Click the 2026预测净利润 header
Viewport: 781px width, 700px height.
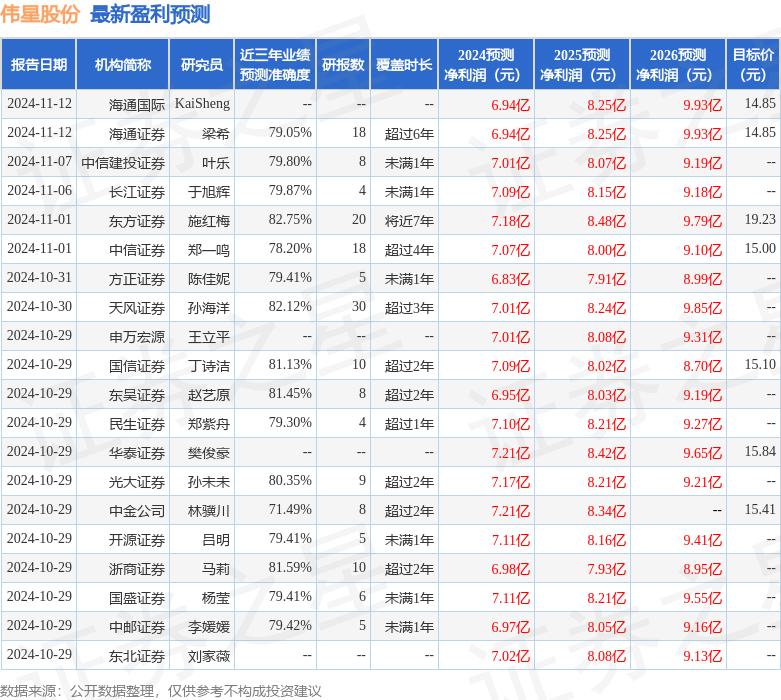[x=678, y=65]
